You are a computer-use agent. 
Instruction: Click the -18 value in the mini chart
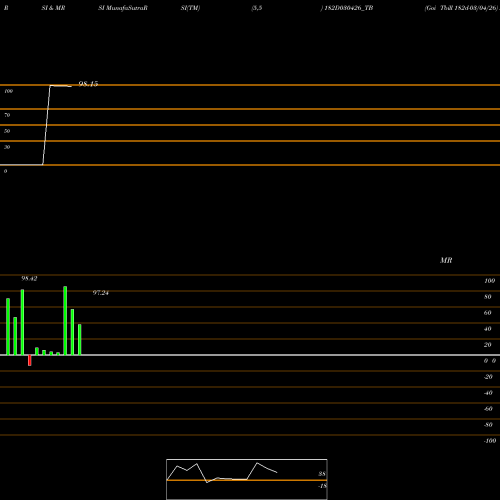tap(322, 486)
